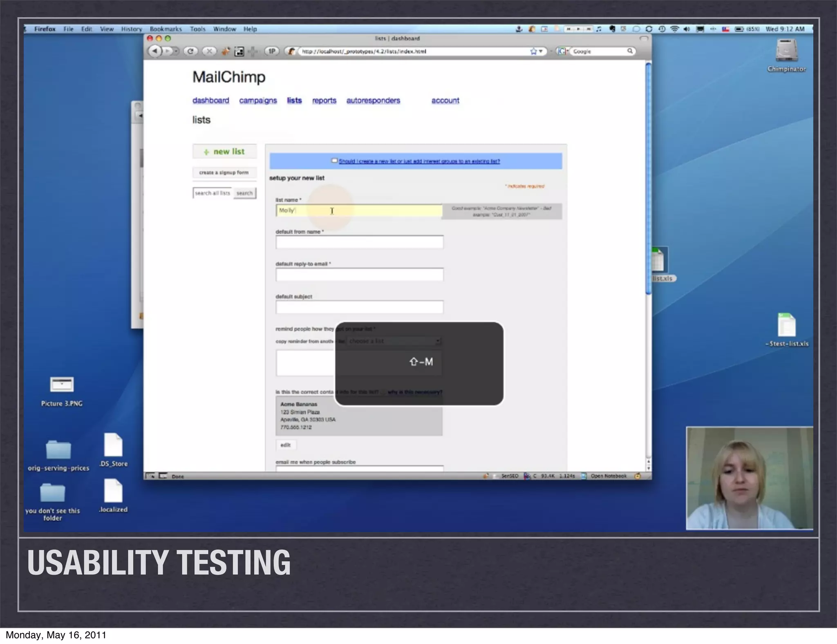Open the Help menu
This screenshot has height=644, width=837.
250,29
